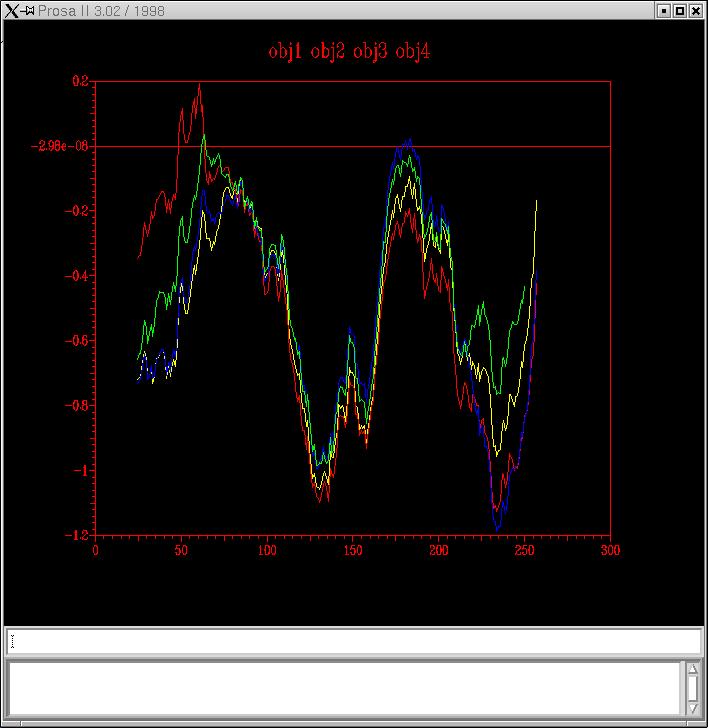Click the -1.2 label on the y-axis
This screenshot has width=708, height=728.
coord(77,535)
